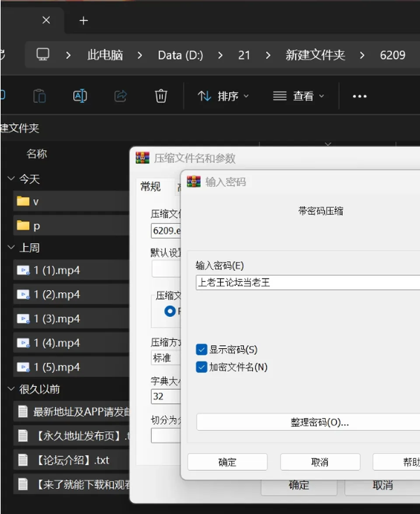Select the video icon of 1 (5).mp4
Image resolution: width=420 pixels, height=514 pixels.
(x=23, y=367)
